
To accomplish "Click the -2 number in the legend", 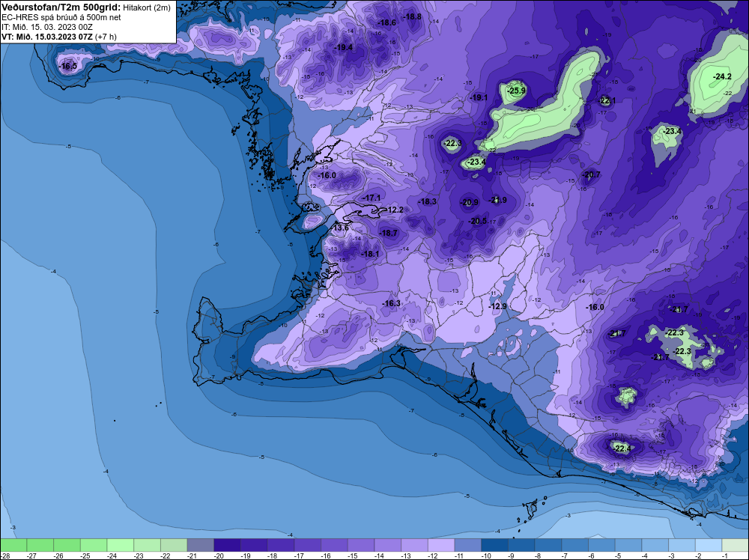I will pyautogui.click(x=700, y=556).
